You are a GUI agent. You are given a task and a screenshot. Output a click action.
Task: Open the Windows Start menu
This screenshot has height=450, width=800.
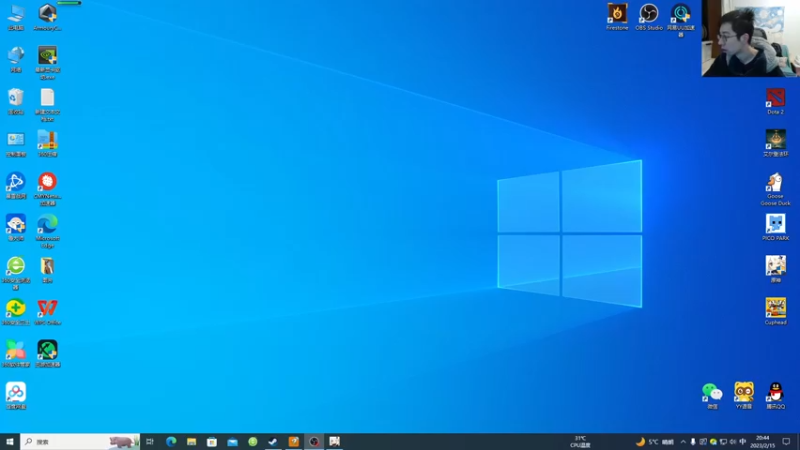[10, 442]
